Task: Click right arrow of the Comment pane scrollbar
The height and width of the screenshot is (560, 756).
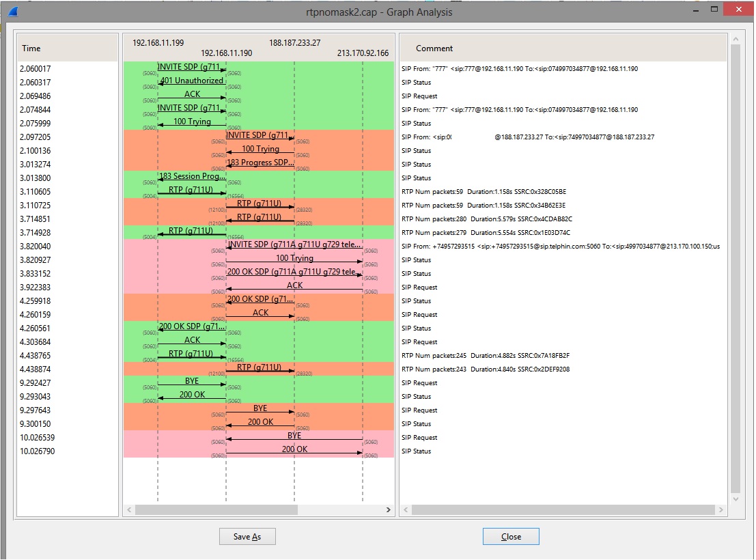Action: [721, 509]
